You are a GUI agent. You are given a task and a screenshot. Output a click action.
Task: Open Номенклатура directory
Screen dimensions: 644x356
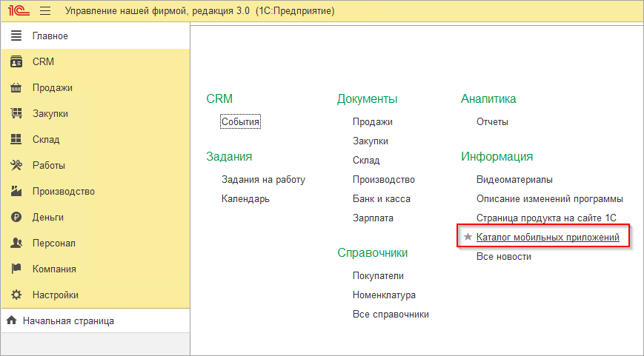point(384,295)
